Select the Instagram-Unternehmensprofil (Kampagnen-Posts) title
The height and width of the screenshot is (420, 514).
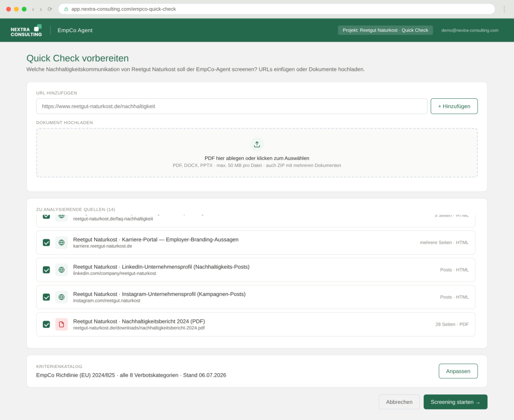pyautogui.click(x=159, y=294)
